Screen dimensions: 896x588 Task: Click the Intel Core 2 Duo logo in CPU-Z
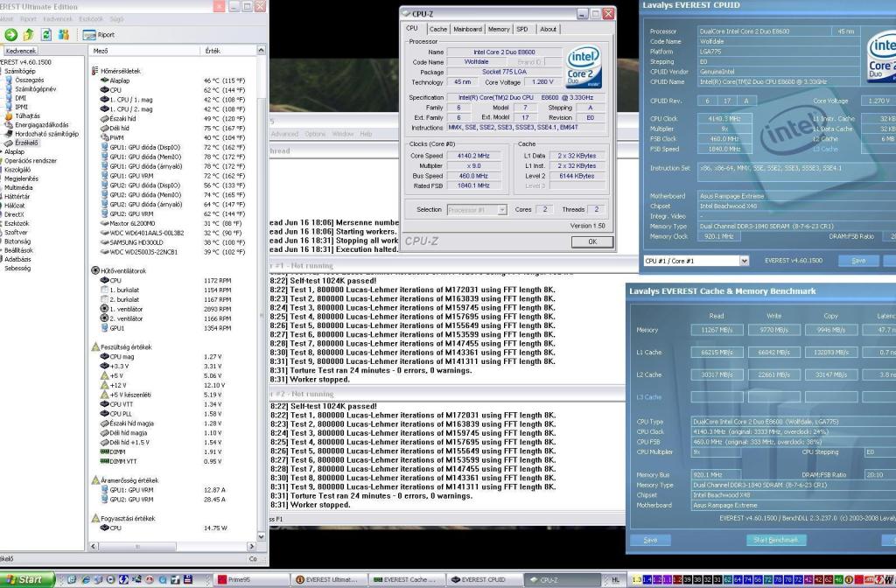click(584, 66)
